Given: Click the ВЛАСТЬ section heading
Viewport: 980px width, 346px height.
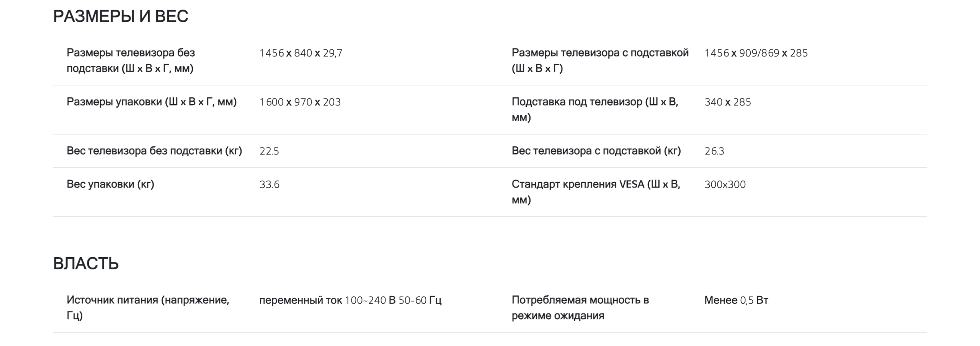Looking at the screenshot, I should point(86,264).
